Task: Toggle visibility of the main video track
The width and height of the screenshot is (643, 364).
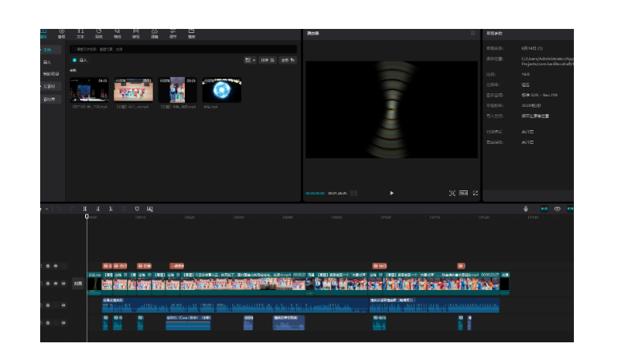Action: click(55, 284)
